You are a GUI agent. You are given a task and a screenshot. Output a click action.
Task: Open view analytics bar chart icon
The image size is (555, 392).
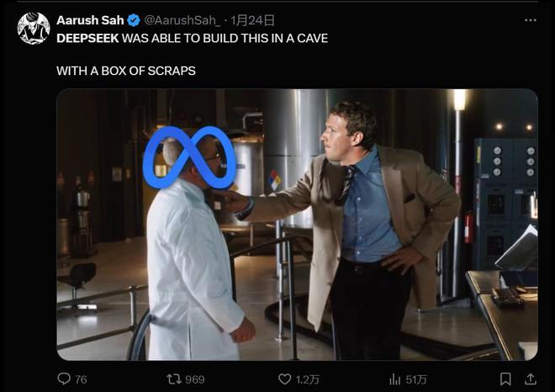(x=394, y=379)
